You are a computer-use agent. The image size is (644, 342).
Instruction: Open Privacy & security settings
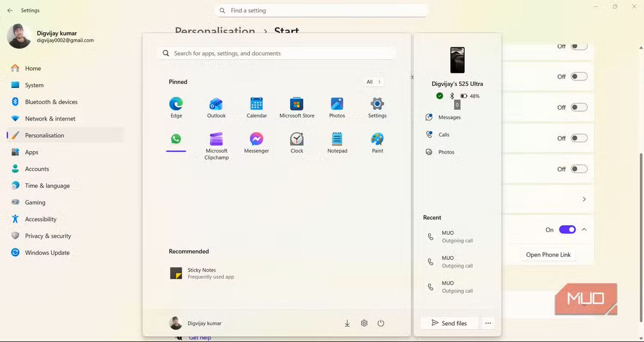[x=64, y=236]
